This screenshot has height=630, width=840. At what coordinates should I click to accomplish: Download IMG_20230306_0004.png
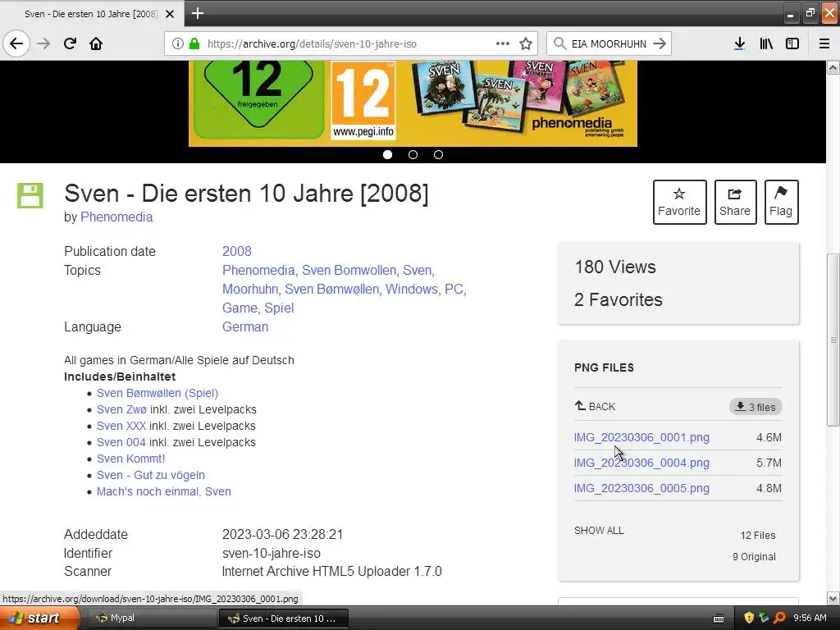coord(641,463)
